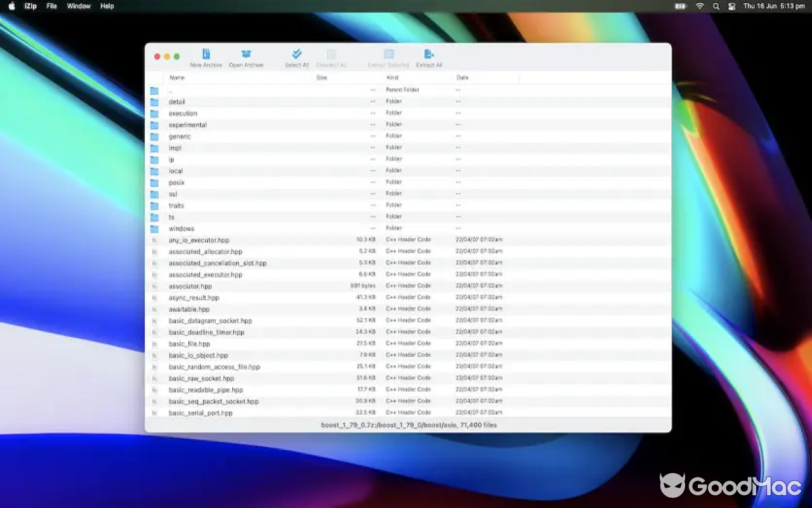Open the Help menu
Viewport: 812px width, 508px height.
107,6
